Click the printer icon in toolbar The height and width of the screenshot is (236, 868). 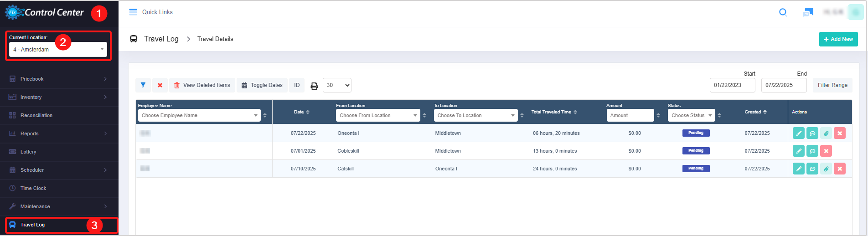314,86
